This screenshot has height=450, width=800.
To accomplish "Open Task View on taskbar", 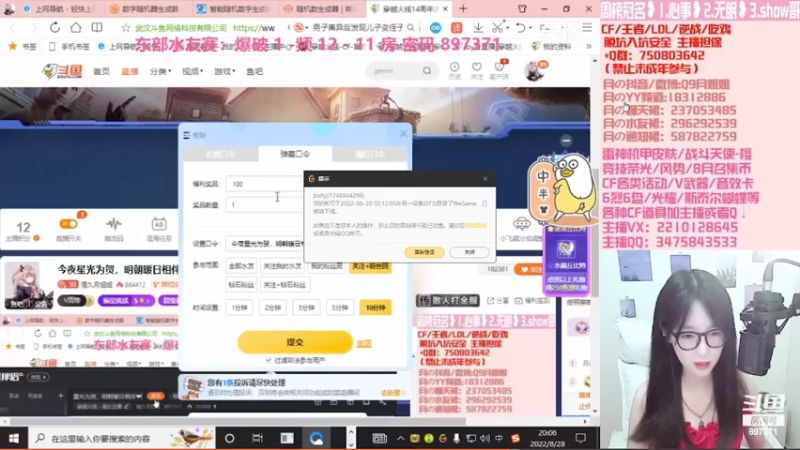I will click(x=258, y=438).
